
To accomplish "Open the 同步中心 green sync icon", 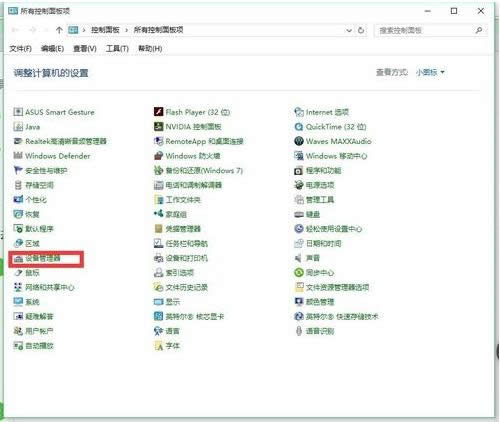I will click(x=299, y=272).
